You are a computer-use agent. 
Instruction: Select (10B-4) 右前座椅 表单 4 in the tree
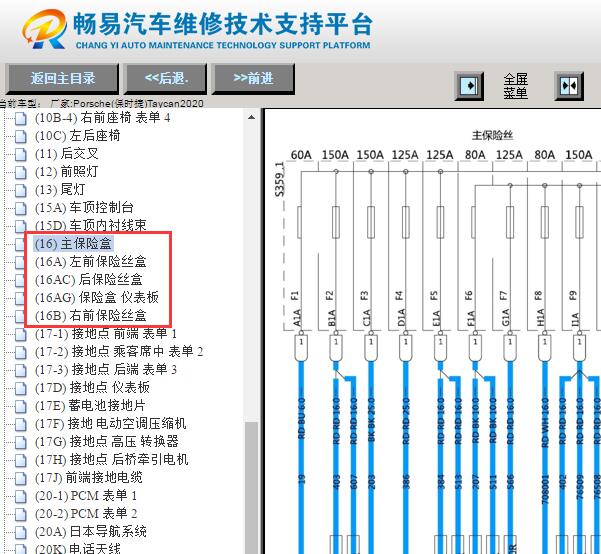point(102,118)
